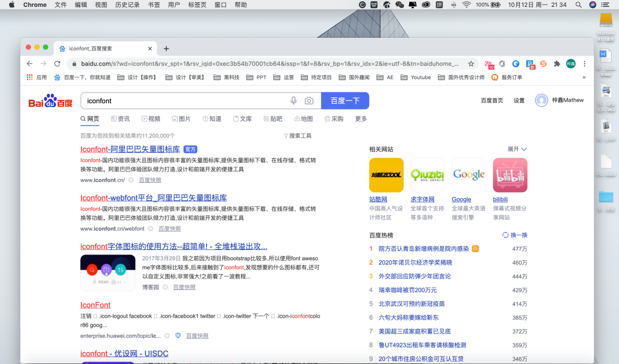Open the 书签 menu in menu bar
Viewport: 619px width, 364px height.
coord(154,5)
